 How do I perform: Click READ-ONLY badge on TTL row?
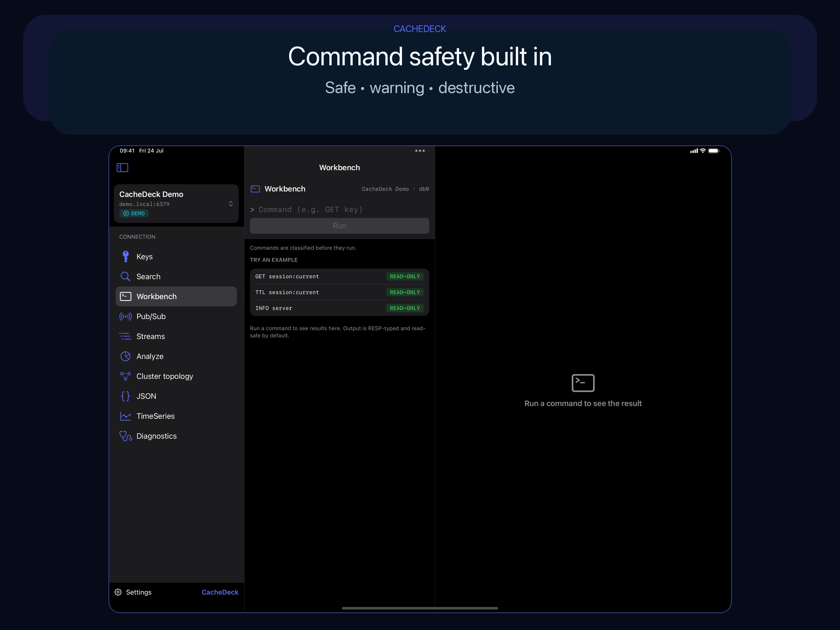pyautogui.click(x=405, y=292)
